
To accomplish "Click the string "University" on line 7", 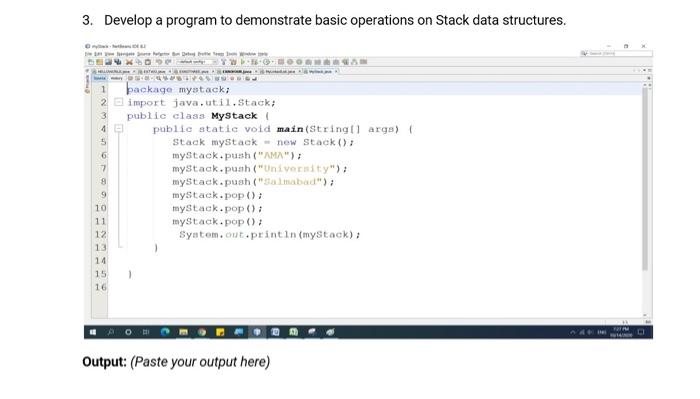I will click(x=296, y=168).
